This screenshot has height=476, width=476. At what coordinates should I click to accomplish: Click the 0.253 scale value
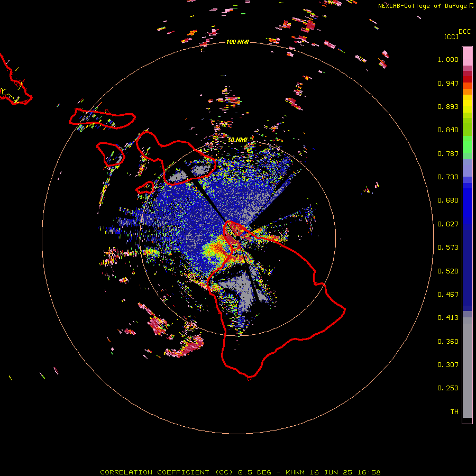coord(448,388)
